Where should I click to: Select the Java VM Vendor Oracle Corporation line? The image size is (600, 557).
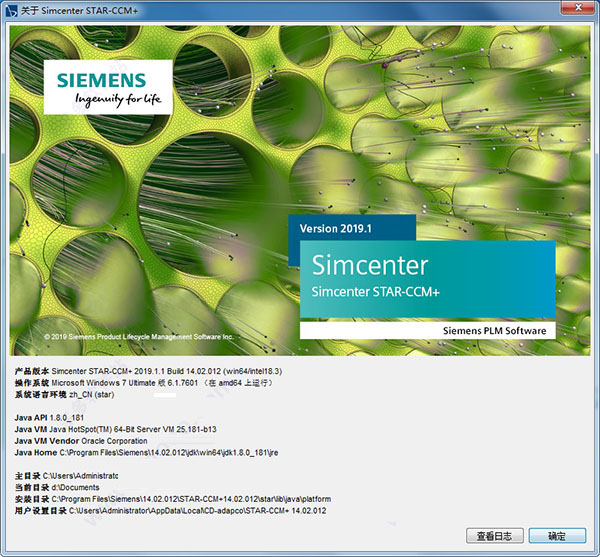point(81,441)
